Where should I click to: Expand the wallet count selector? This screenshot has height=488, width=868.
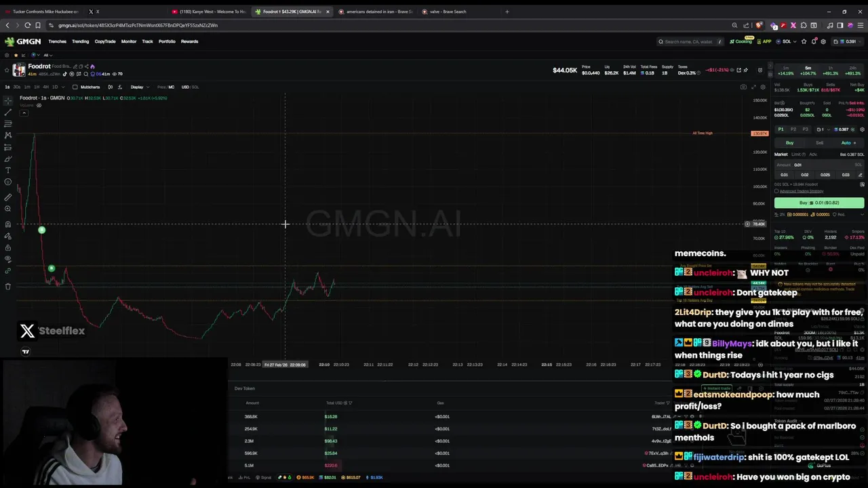click(x=824, y=129)
